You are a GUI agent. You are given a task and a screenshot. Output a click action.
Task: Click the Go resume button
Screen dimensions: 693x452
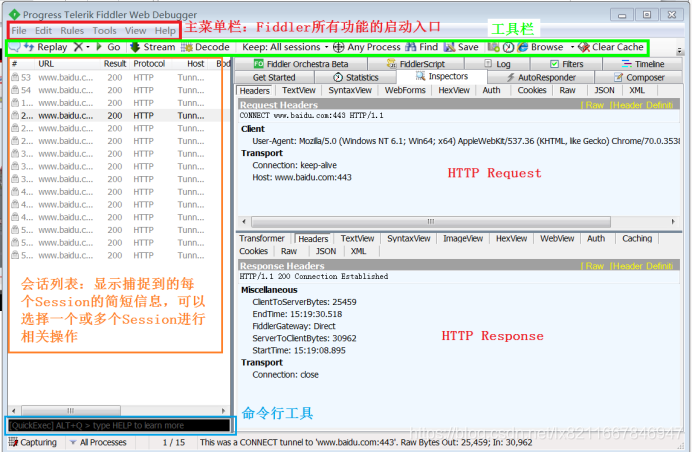coord(108,47)
